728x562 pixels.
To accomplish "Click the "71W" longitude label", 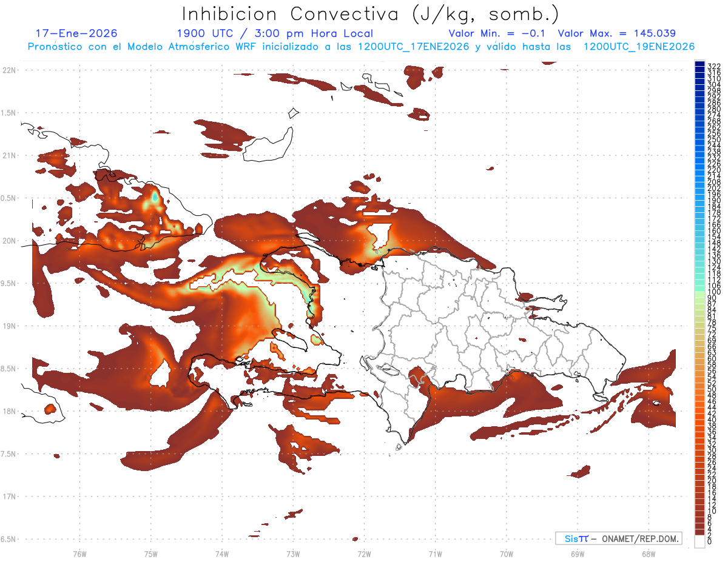I will click(435, 554).
